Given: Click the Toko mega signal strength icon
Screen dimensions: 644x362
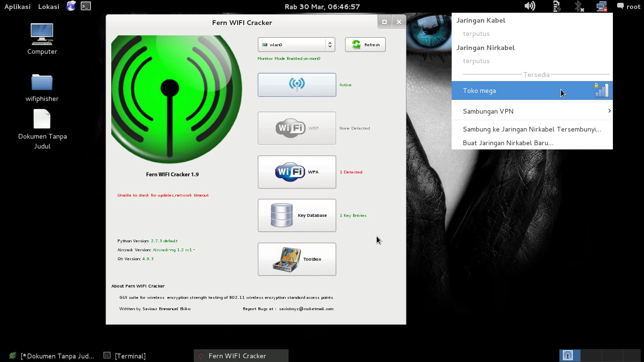Looking at the screenshot, I should (602, 90).
